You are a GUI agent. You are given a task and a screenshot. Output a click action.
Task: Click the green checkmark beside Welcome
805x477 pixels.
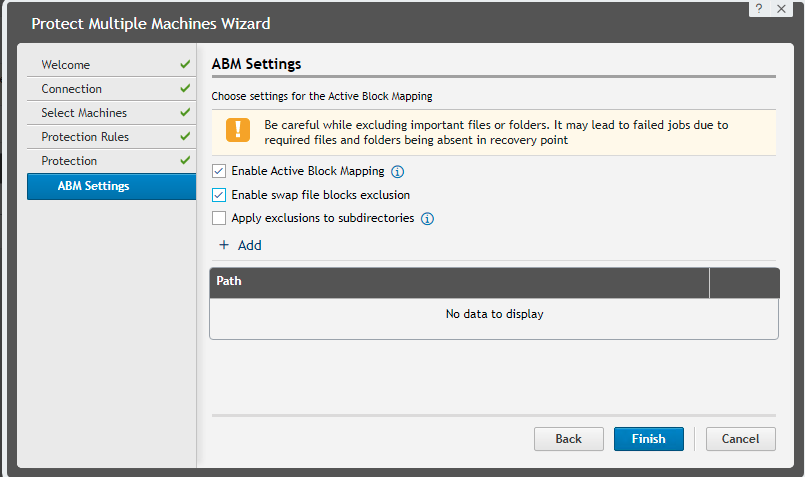pyautogui.click(x=185, y=64)
